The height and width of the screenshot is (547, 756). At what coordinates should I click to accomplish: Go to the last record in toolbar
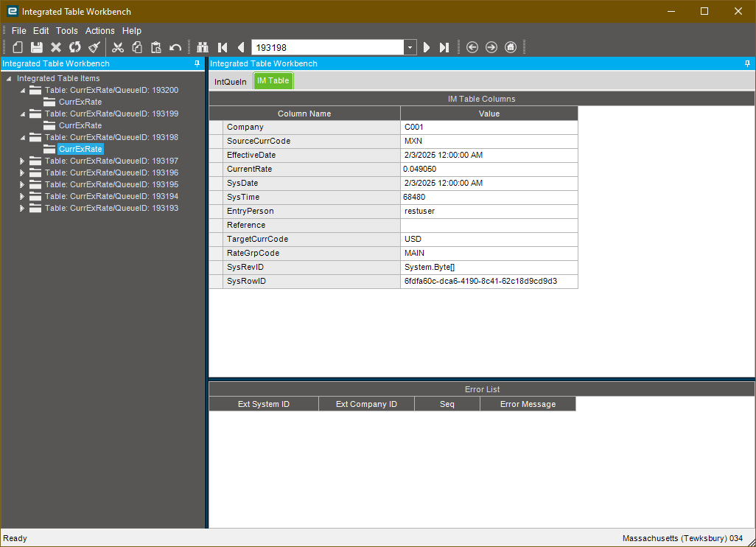click(x=444, y=47)
